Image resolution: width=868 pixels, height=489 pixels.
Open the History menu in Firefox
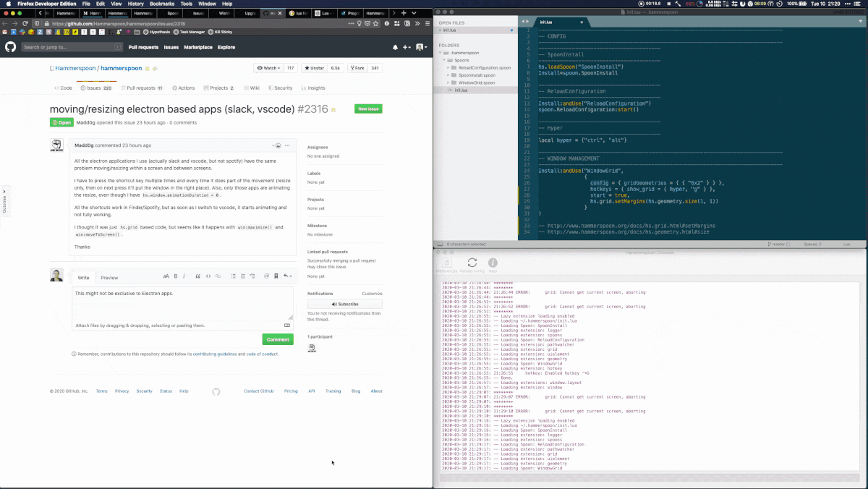click(x=135, y=4)
